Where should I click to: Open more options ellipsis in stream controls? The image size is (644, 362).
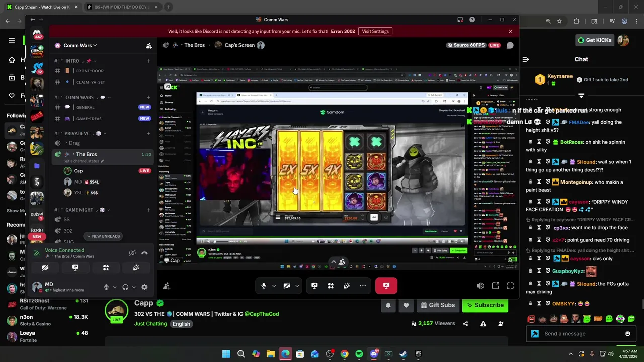(363, 286)
